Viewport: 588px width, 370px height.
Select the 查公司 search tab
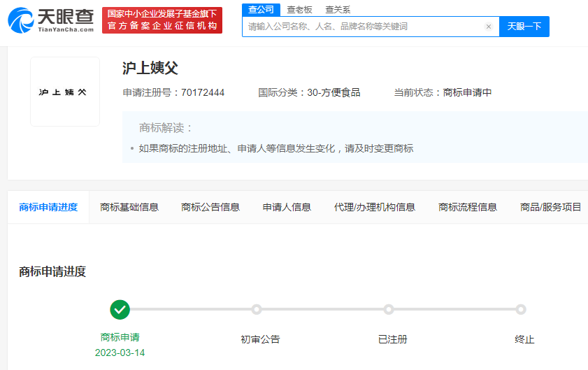(261, 9)
